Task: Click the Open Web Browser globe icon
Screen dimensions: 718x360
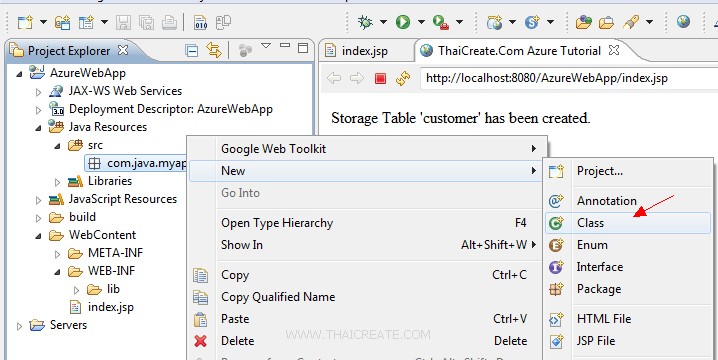Action: point(683,22)
